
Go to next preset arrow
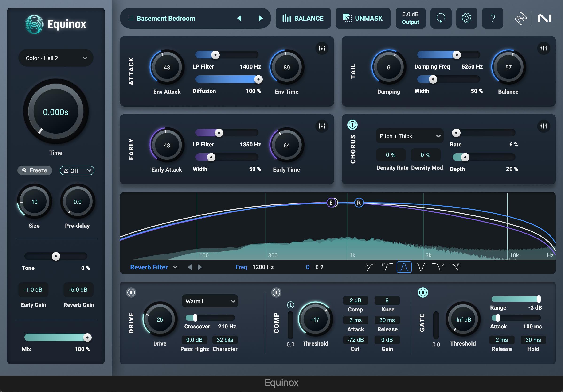click(x=261, y=18)
